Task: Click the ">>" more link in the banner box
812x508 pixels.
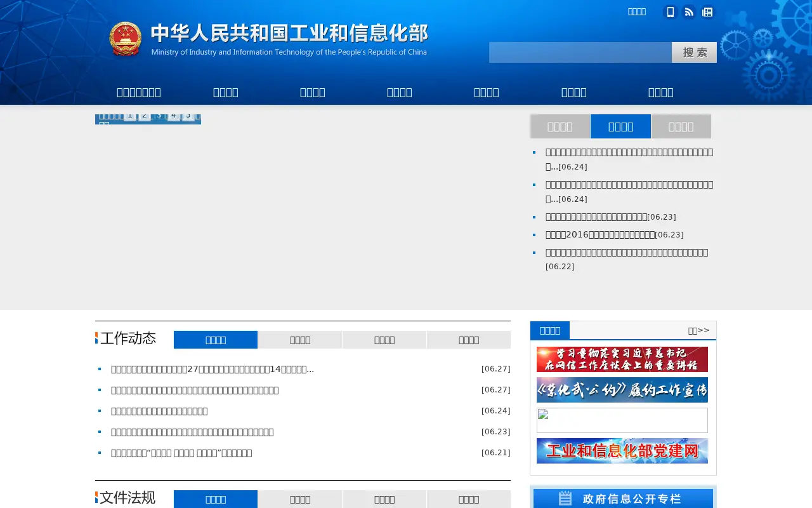Action: (x=699, y=330)
